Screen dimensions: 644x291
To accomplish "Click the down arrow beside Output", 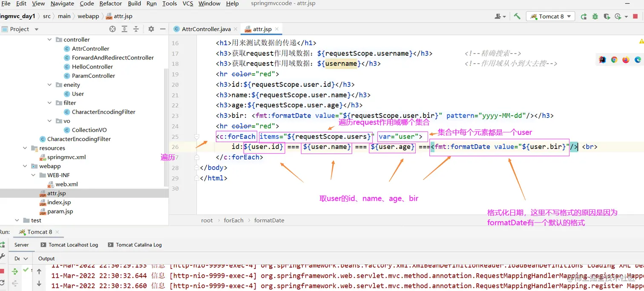I will tap(39, 283).
